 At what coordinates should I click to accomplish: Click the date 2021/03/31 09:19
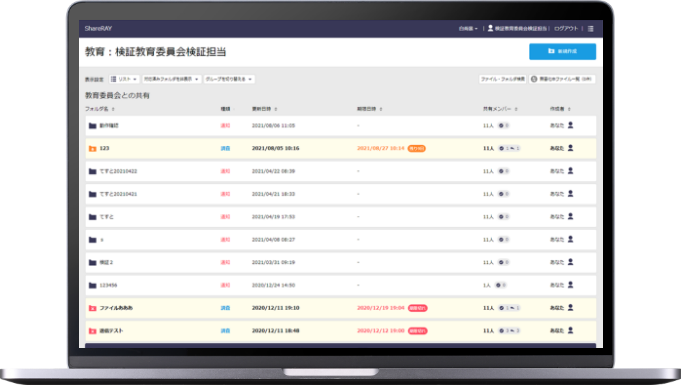(273, 262)
